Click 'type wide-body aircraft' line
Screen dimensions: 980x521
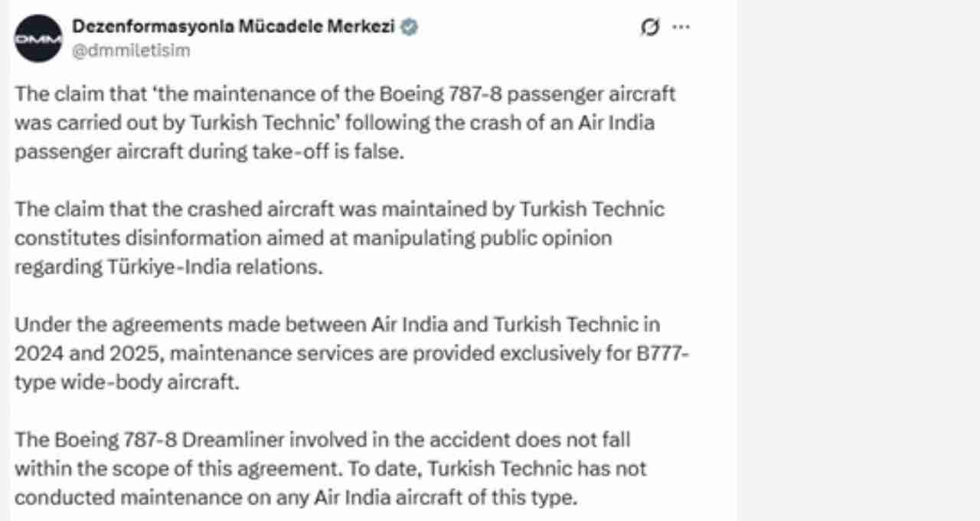127,383
